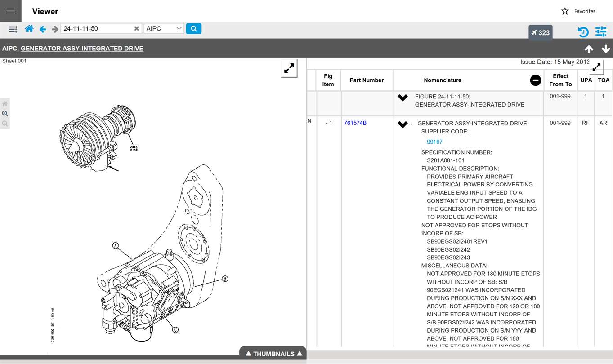The height and width of the screenshot is (364, 613).
Task: Open the table of contents list icon
Action: click(13, 29)
